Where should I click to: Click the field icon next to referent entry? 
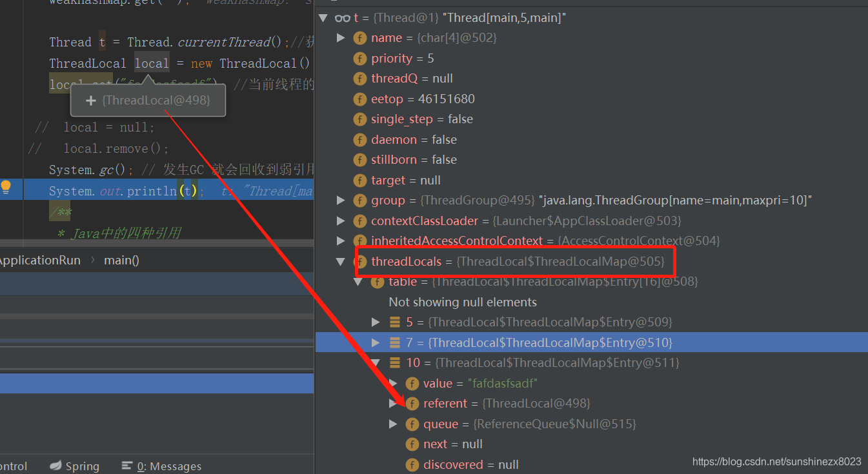point(412,403)
